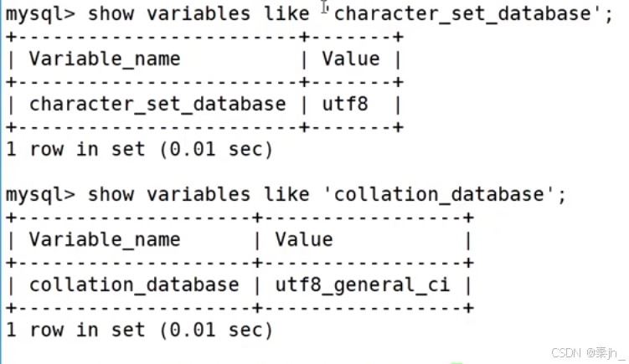Click word 'like' in first command
629x364 pixels.
[x=286, y=14]
